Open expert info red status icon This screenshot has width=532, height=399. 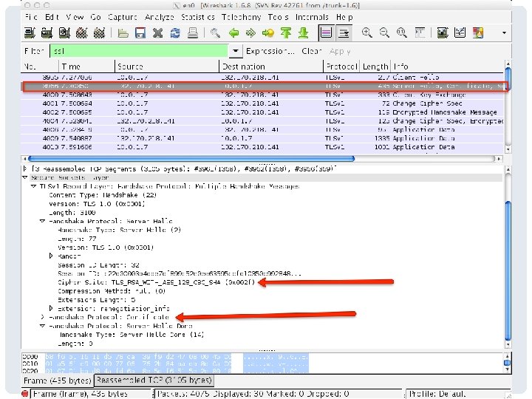tap(25, 394)
